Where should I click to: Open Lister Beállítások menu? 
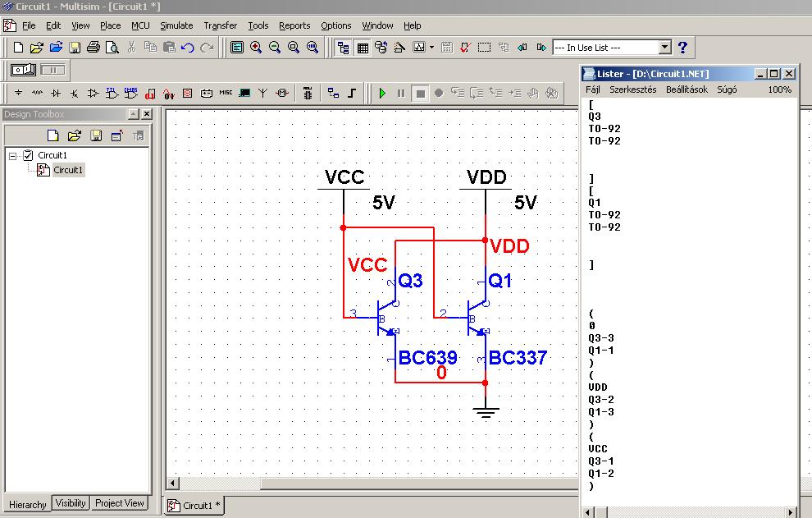687,89
